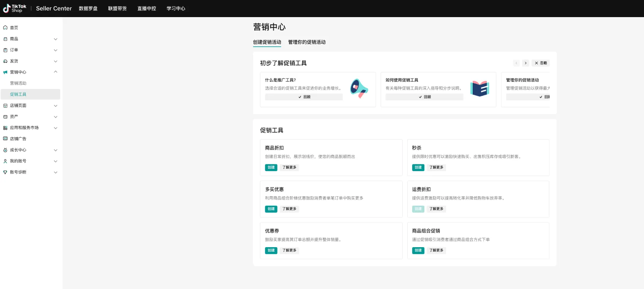This screenshot has width=644, height=289.
Task: Switch to 管理你的促销活动 tab
Action: point(307,42)
